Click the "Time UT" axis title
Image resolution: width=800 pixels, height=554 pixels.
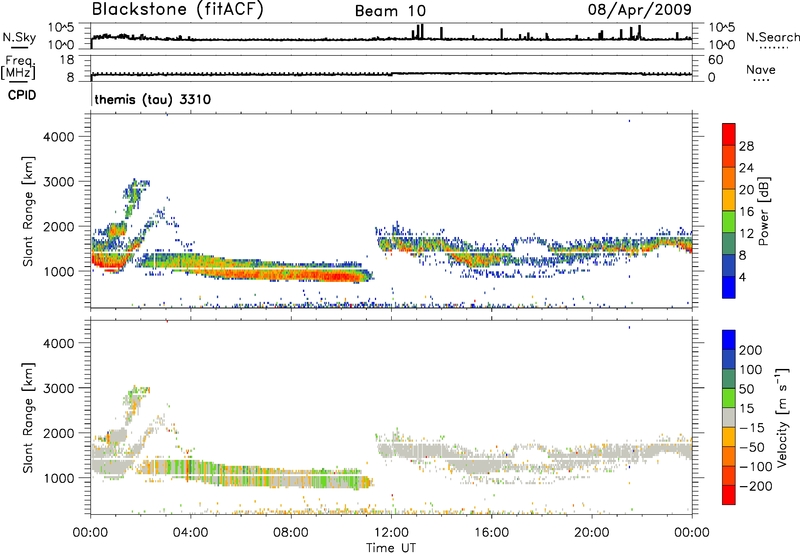[x=391, y=548]
